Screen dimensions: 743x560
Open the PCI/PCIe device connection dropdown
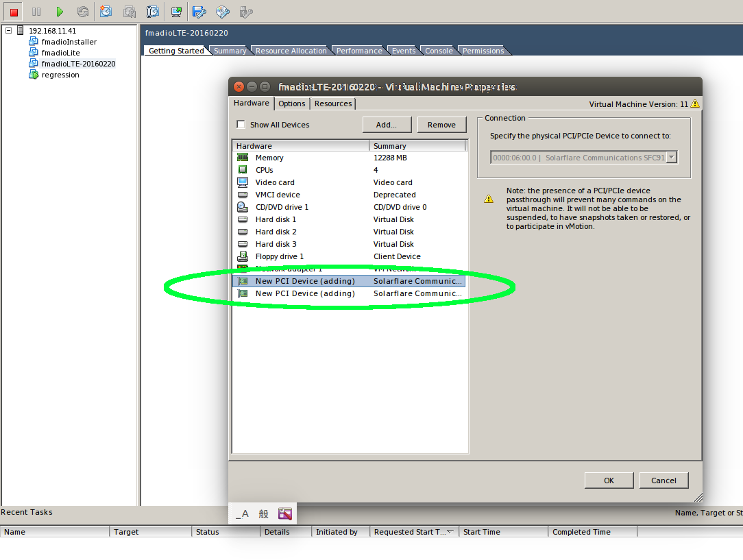coord(672,157)
